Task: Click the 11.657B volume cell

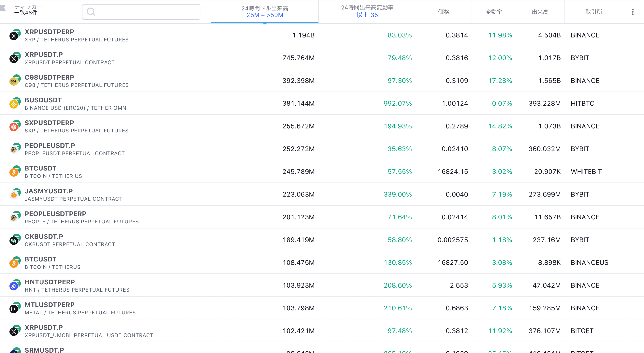Action: (547, 217)
